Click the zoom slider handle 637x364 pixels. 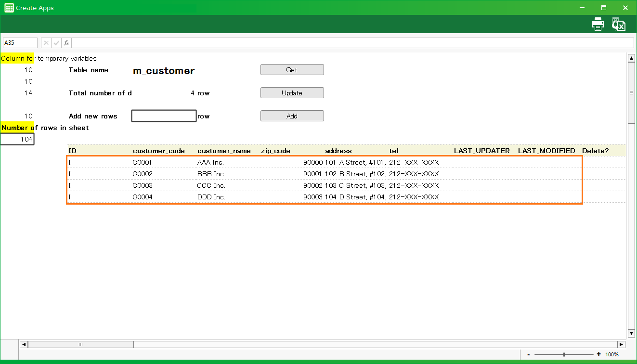click(564, 354)
